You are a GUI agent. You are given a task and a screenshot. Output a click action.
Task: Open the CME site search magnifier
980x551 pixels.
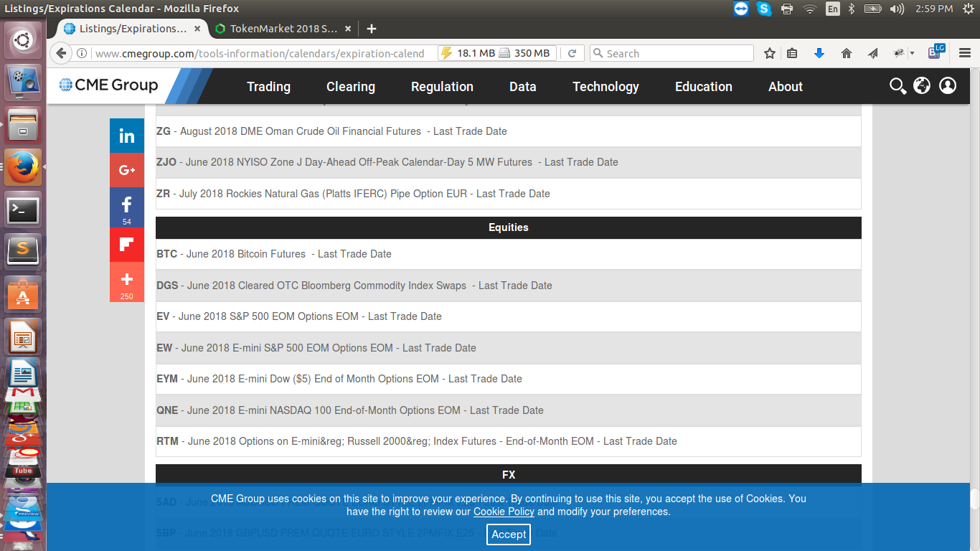coord(897,86)
